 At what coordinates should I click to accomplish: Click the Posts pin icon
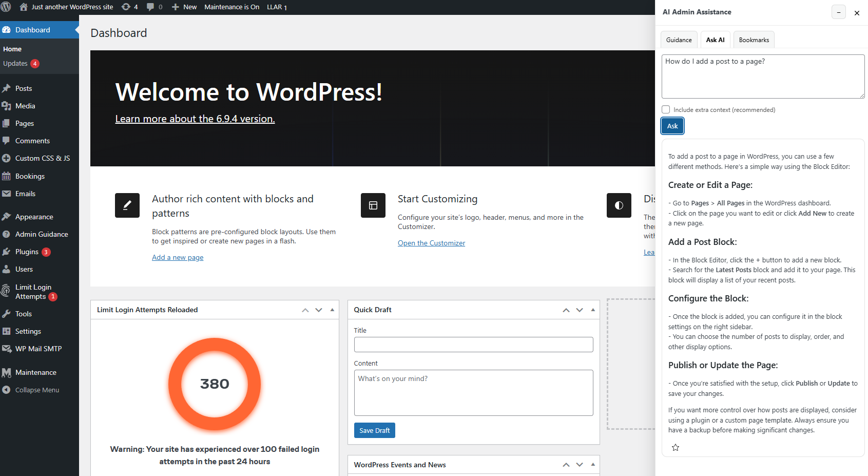point(7,88)
